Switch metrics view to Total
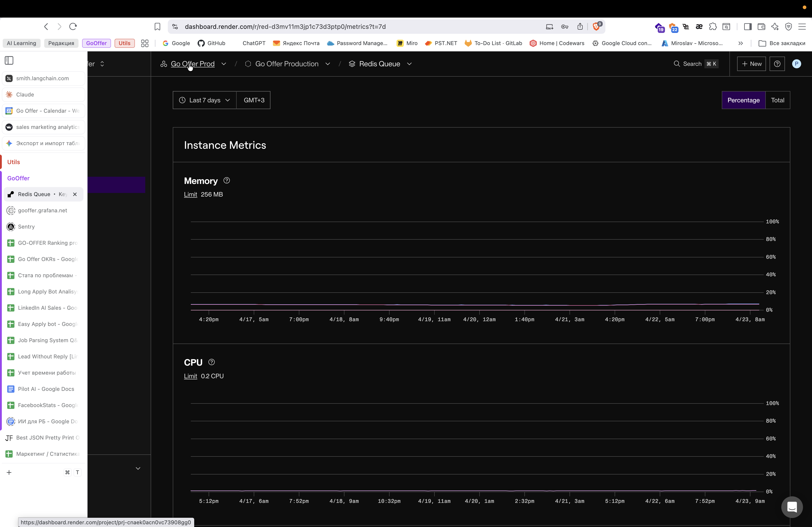Image resolution: width=812 pixels, height=527 pixels. pyautogui.click(x=777, y=100)
